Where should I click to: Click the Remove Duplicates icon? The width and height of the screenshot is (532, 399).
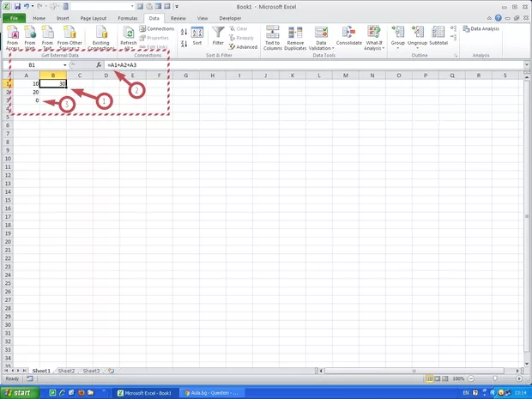[x=295, y=33]
